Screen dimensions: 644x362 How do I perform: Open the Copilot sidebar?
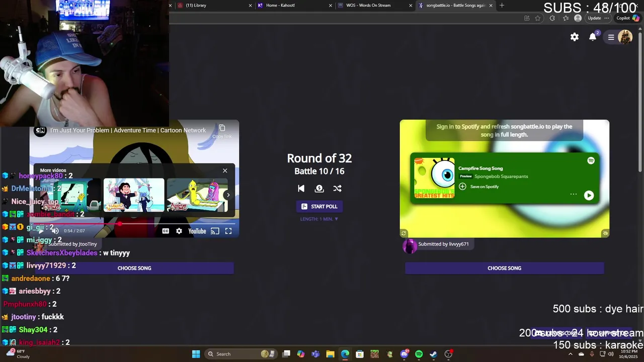(x=628, y=18)
